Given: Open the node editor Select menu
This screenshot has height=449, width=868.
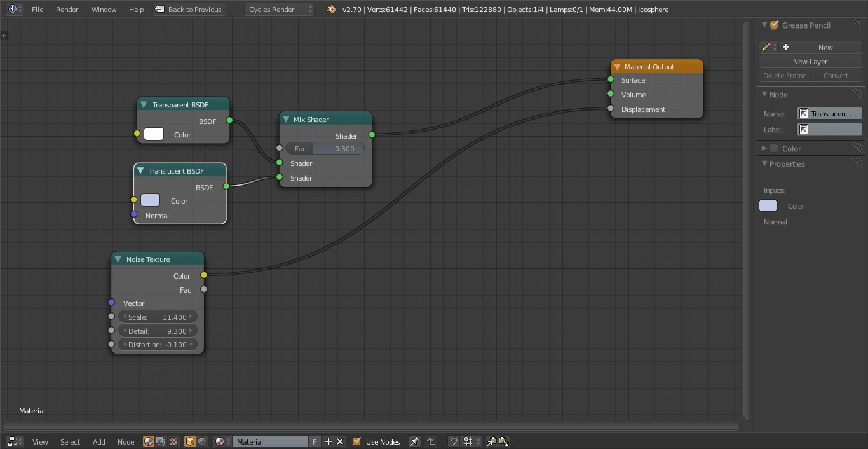Looking at the screenshot, I should click(70, 441).
